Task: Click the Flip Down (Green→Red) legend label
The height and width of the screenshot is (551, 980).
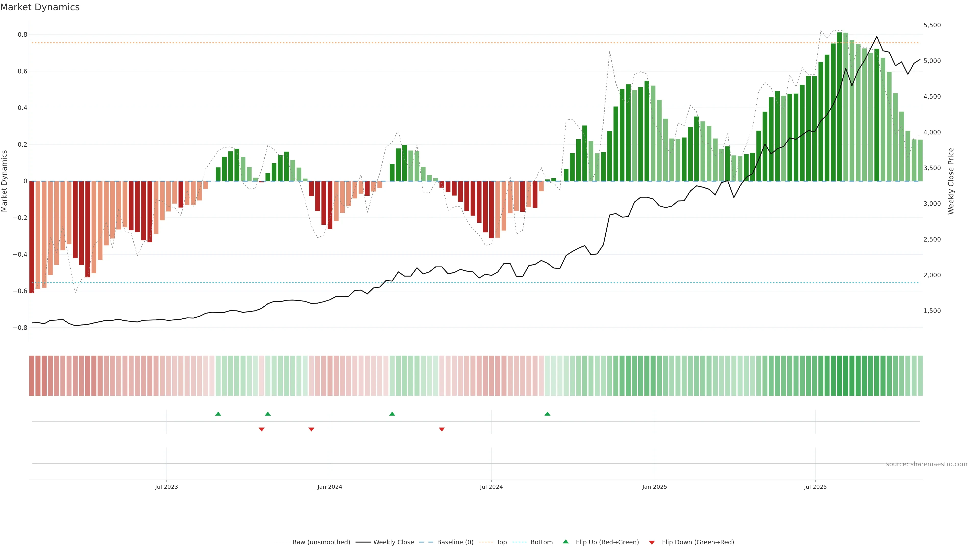Action: (x=698, y=542)
